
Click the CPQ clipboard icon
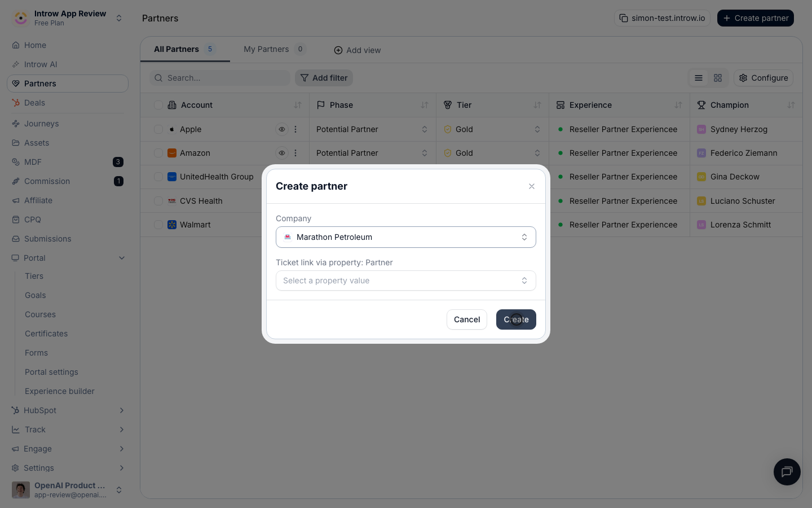click(16, 220)
